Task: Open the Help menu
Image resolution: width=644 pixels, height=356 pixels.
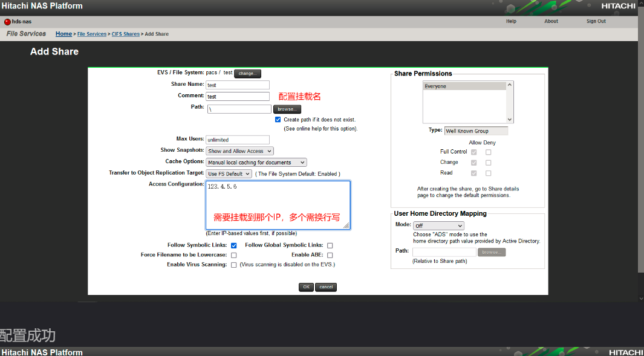Action: click(511, 21)
